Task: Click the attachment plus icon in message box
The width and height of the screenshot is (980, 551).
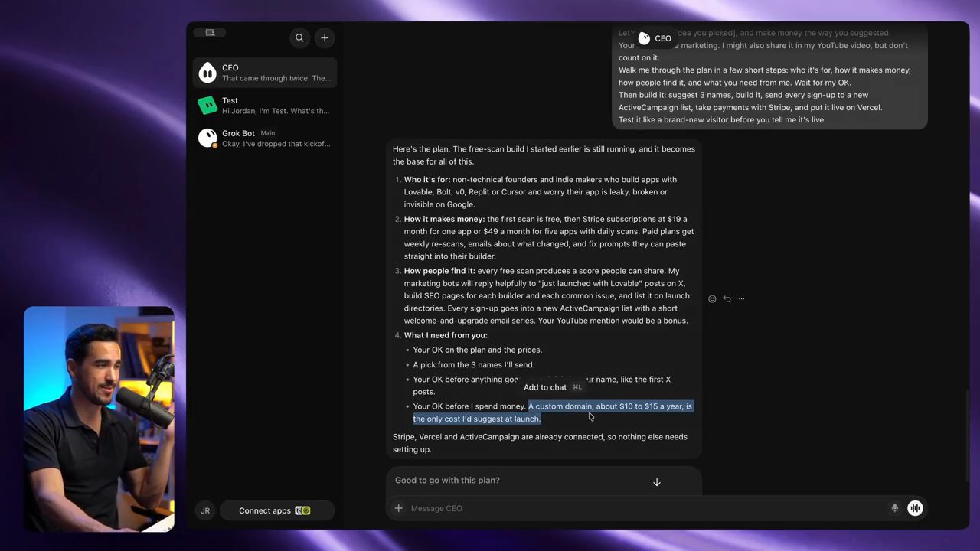Action: [398, 508]
